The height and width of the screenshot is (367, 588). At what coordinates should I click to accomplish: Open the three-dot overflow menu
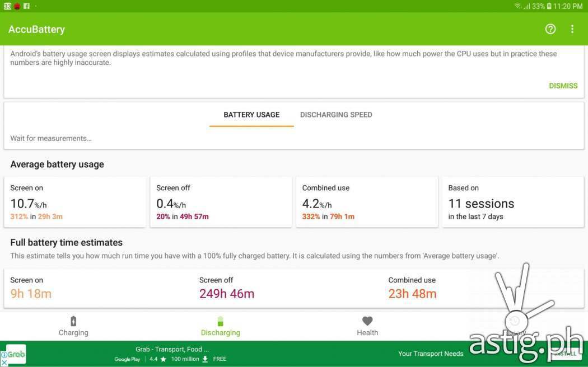(572, 29)
